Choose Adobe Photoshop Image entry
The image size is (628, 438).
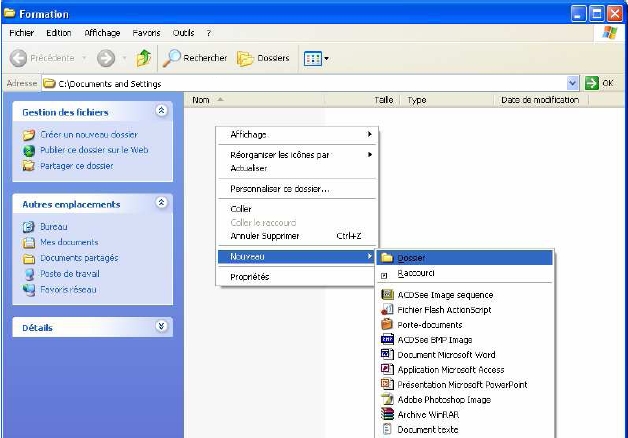465,400
